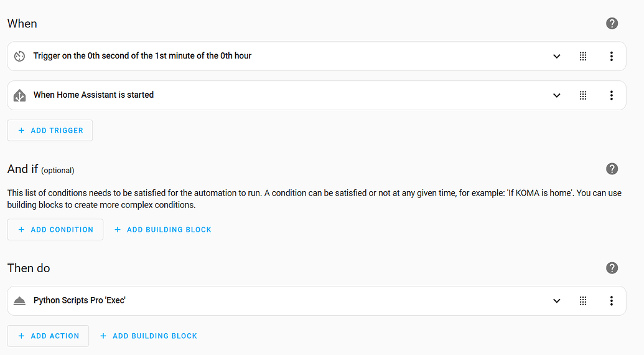Image resolution: width=644 pixels, height=355 pixels.
Task: Add a building block under conditions
Action: [x=162, y=230]
